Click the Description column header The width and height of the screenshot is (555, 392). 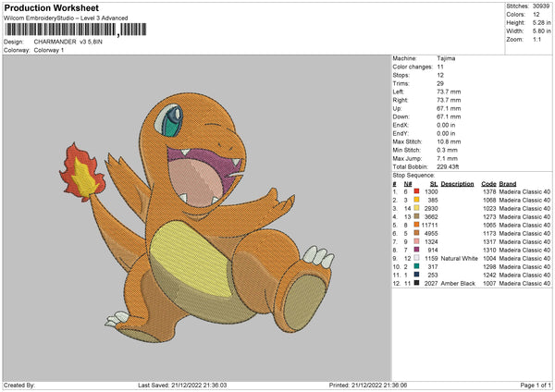(457, 183)
